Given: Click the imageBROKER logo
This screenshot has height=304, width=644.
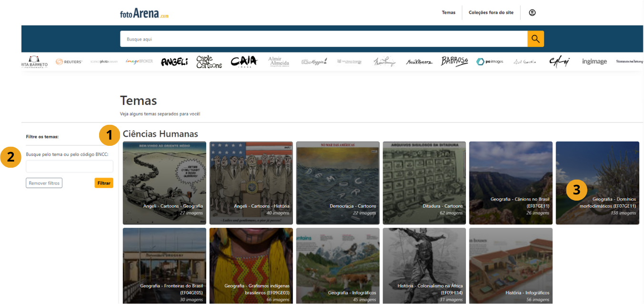Looking at the screenshot, I should (139, 61).
